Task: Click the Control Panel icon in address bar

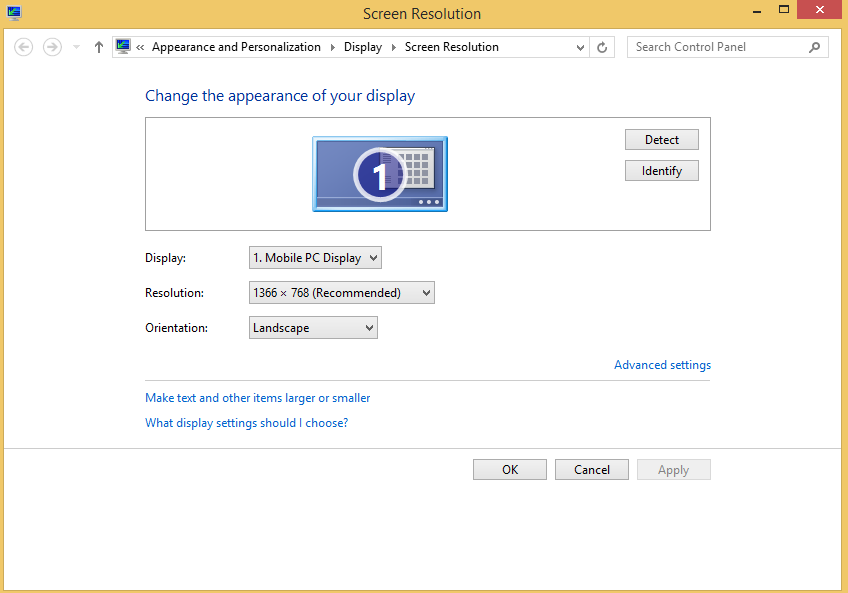Action: 123,46
